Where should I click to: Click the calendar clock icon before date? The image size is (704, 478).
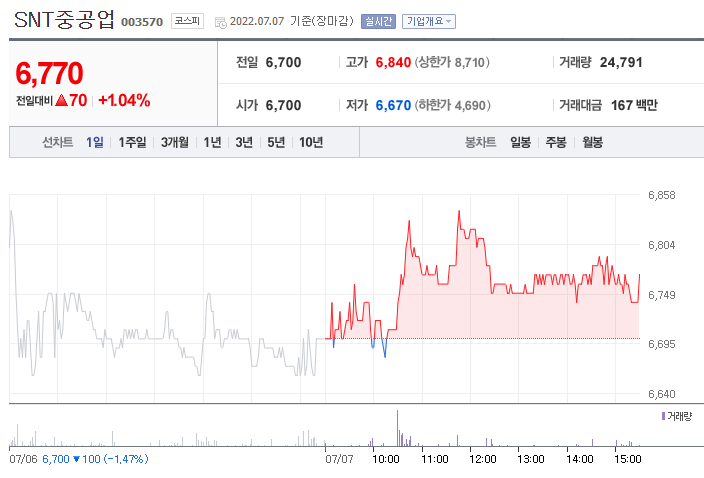(x=220, y=22)
